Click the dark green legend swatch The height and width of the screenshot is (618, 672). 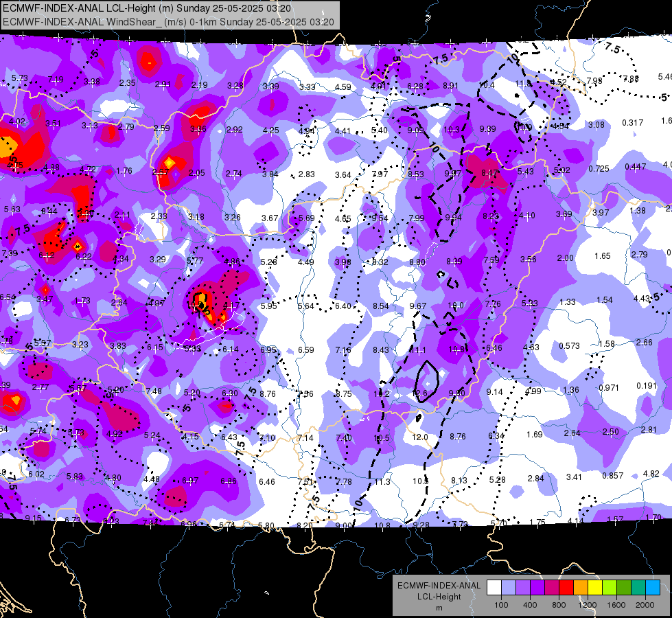[624, 588]
